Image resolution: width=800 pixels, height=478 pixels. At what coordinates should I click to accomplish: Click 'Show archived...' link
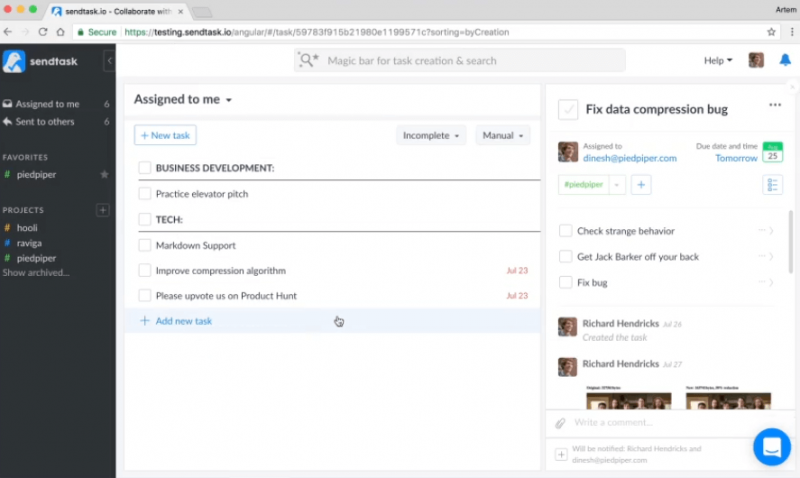click(x=36, y=272)
